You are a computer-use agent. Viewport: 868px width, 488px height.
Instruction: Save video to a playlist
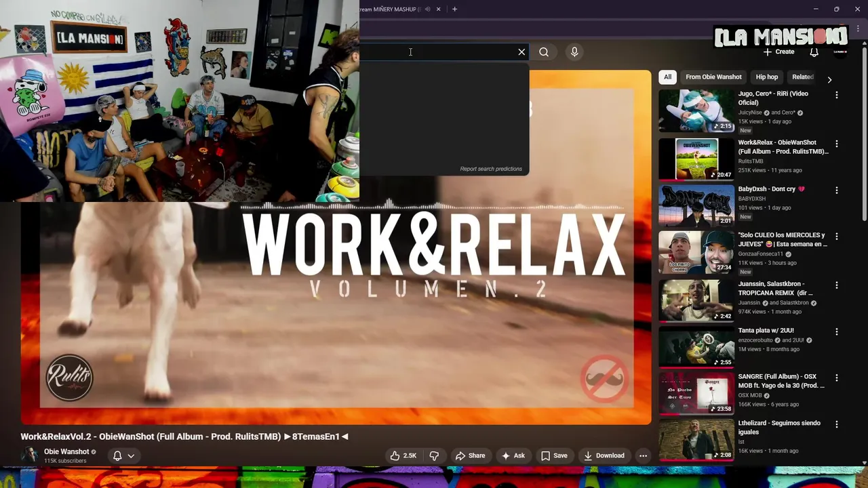(553, 455)
